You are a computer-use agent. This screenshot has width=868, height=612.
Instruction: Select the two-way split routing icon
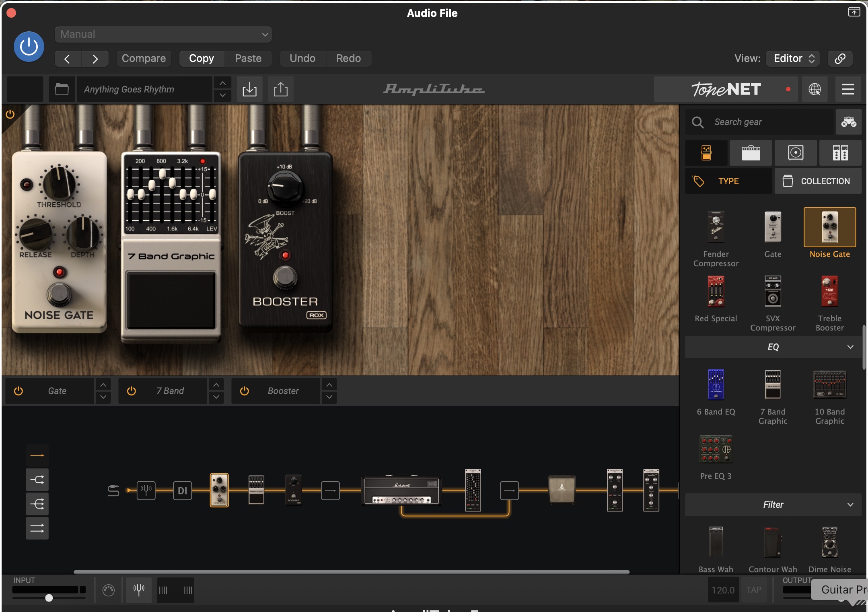(x=37, y=480)
